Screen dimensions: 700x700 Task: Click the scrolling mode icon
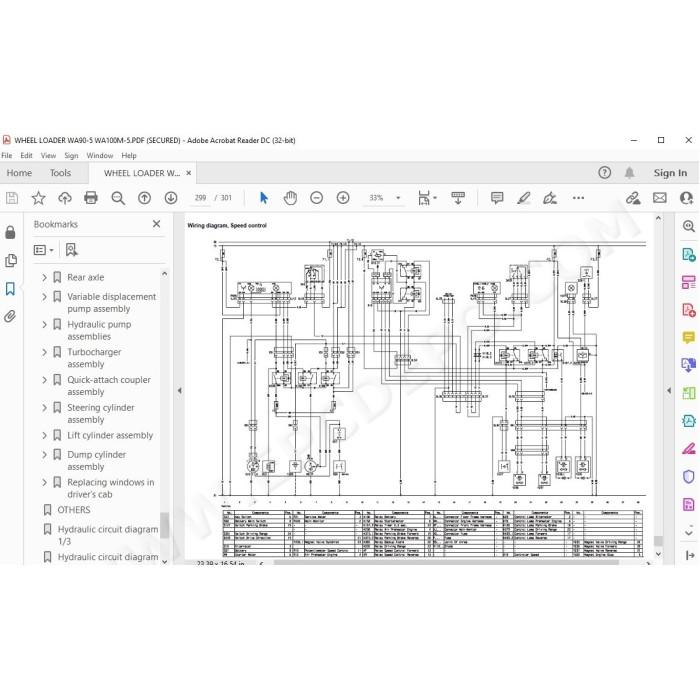(458, 198)
